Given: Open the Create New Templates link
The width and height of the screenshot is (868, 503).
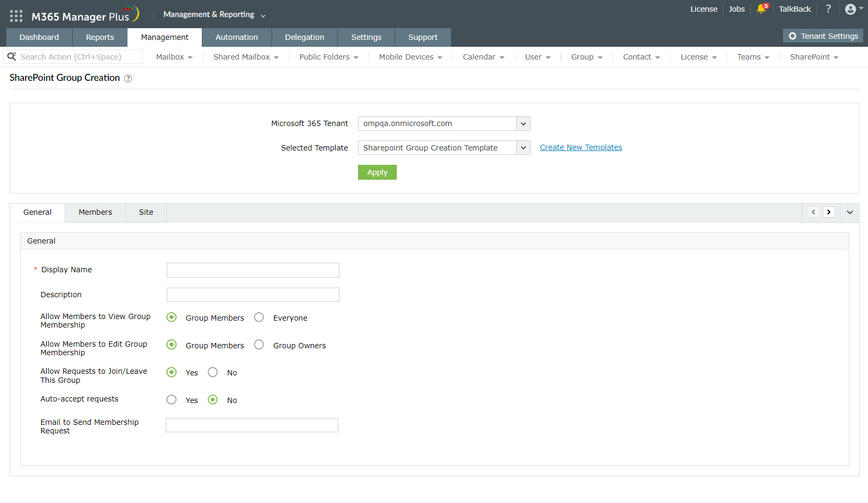Looking at the screenshot, I should coord(581,147).
